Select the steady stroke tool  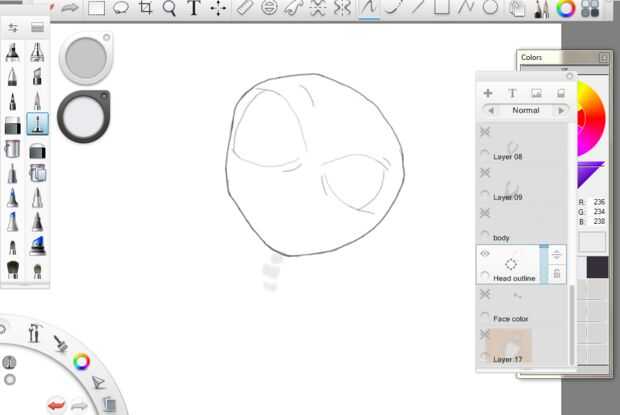click(368, 8)
